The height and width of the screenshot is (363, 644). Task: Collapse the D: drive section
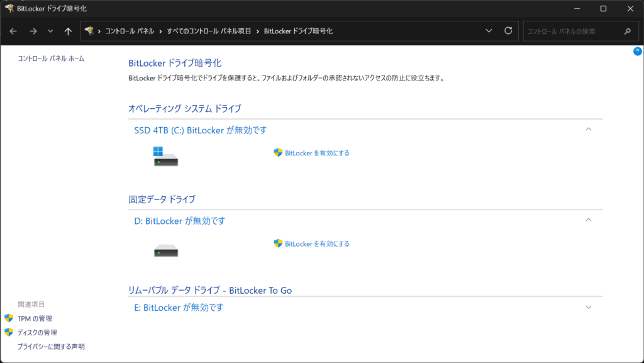click(x=589, y=220)
